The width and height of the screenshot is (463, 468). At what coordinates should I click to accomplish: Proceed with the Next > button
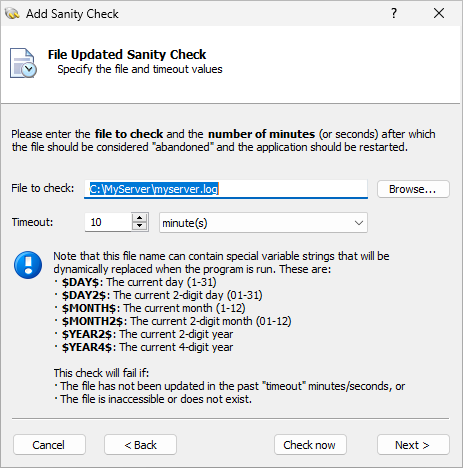[x=413, y=445]
